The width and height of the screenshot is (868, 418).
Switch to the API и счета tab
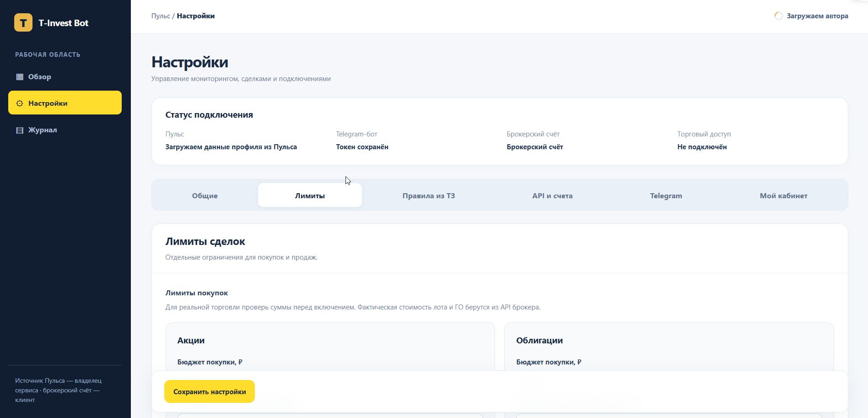pyautogui.click(x=552, y=195)
